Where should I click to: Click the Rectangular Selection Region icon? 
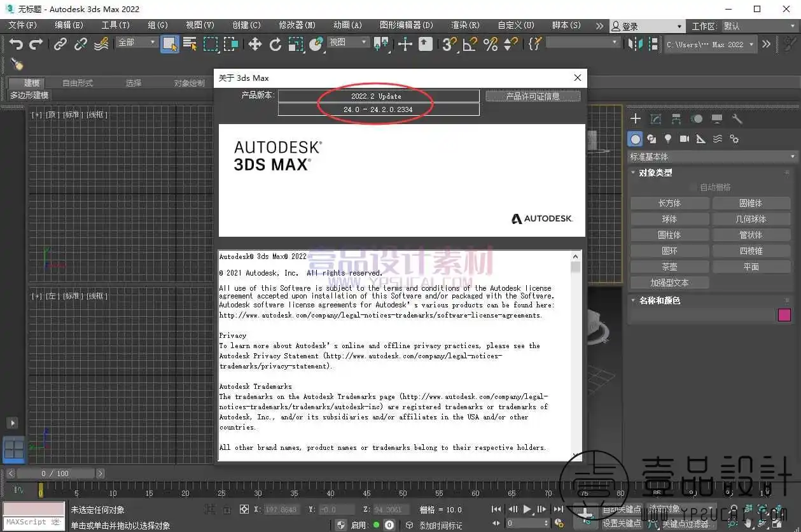click(211, 44)
